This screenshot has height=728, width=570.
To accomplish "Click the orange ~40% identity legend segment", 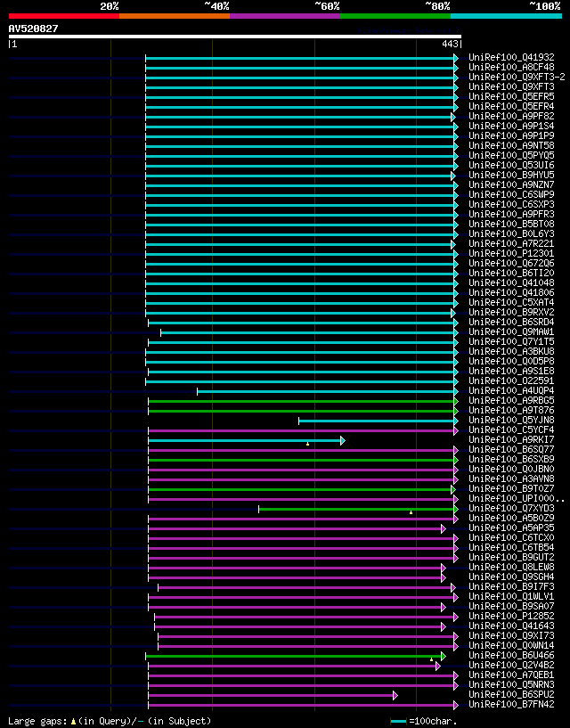I will (175, 16).
